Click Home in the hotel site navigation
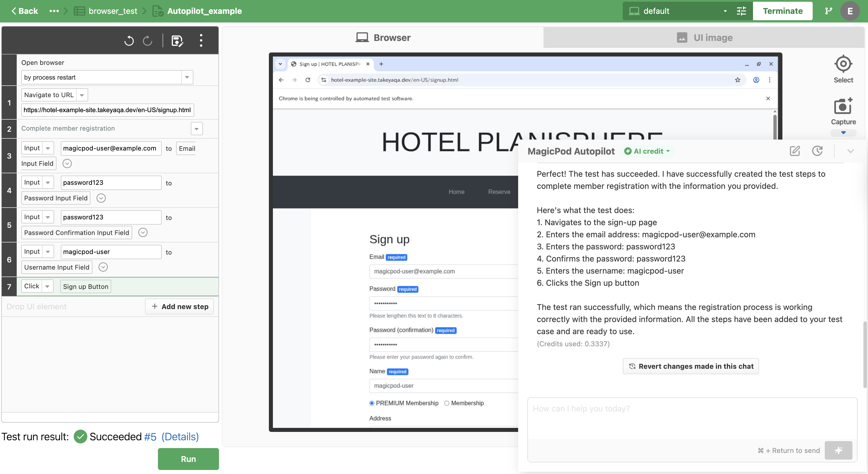The height and width of the screenshot is (474, 868). pyautogui.click(x=456, y=192)
